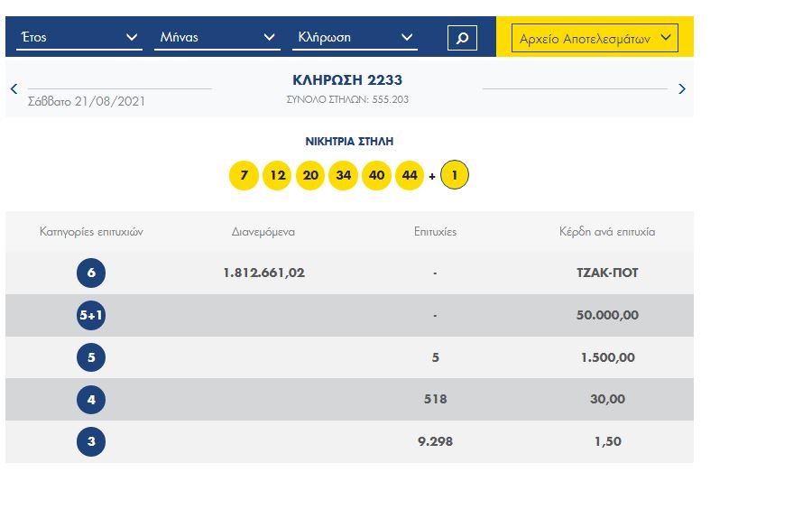Click the 5+1 category badge
This screenshot has height=509, width=812.
point(91,316)
